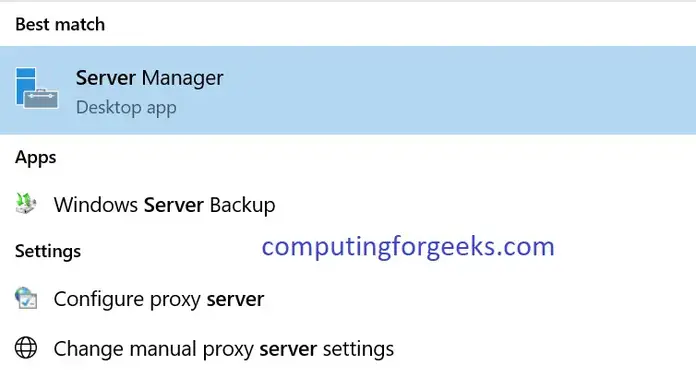Open Change manual proxy server settings

point(224,349)
